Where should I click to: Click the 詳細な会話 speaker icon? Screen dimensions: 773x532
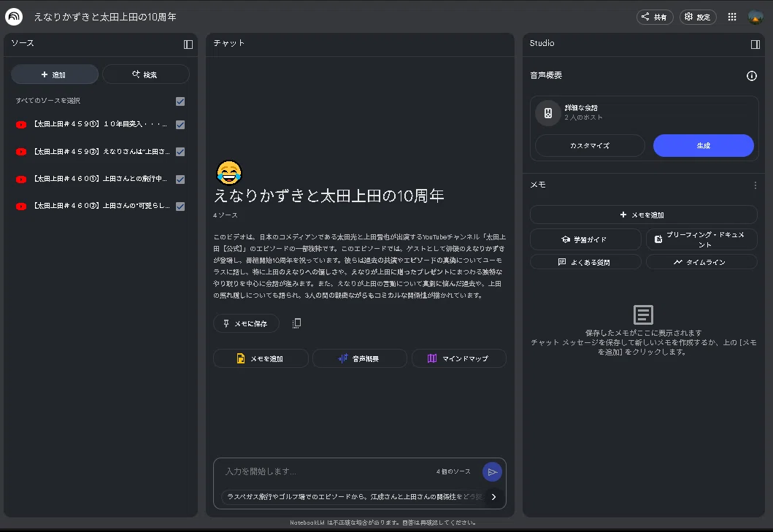tap(547, 113)
